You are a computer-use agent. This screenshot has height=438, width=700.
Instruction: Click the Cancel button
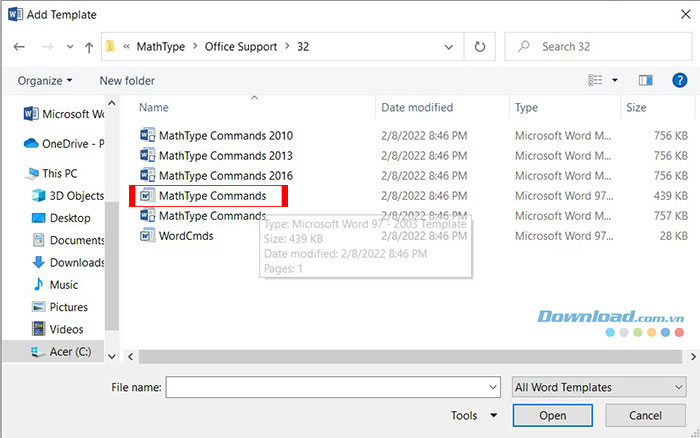[644, 415]
